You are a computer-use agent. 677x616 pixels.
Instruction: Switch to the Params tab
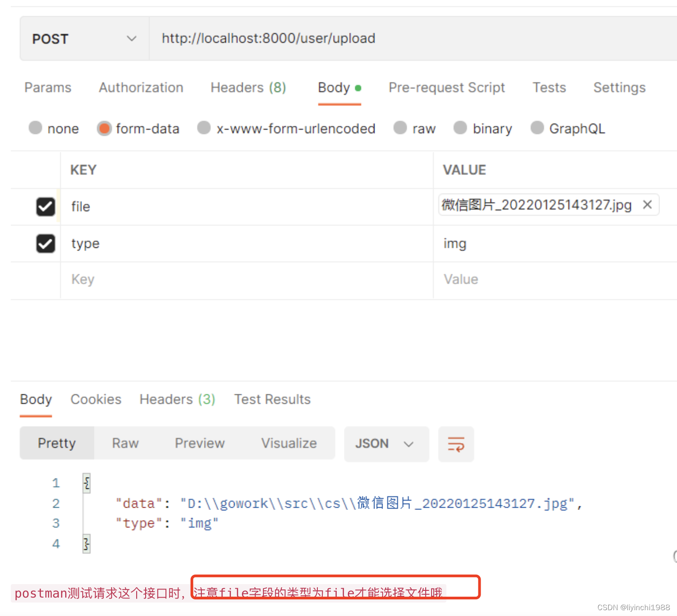click(x=48, y=87)
